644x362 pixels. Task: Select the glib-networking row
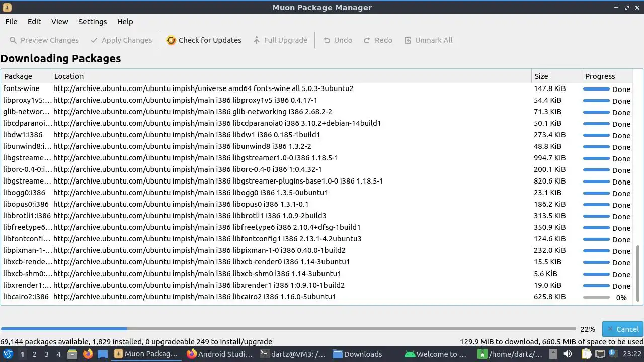pos(317,112)
